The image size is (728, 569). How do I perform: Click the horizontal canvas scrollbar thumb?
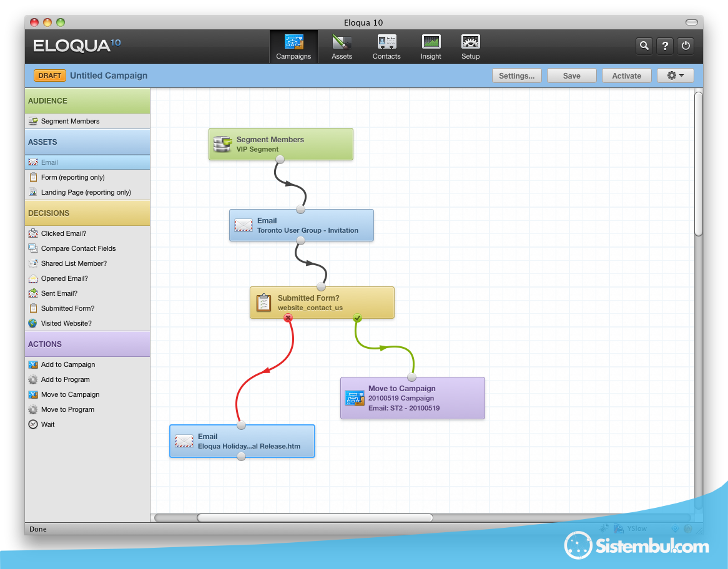[x=315, y=517]
